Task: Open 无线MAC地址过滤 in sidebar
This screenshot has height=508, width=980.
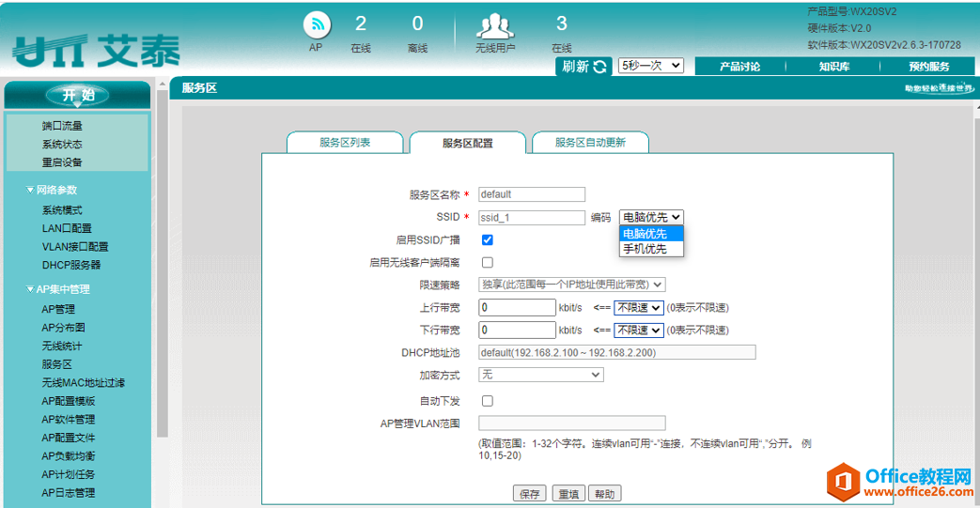Action: pos(83,382)
